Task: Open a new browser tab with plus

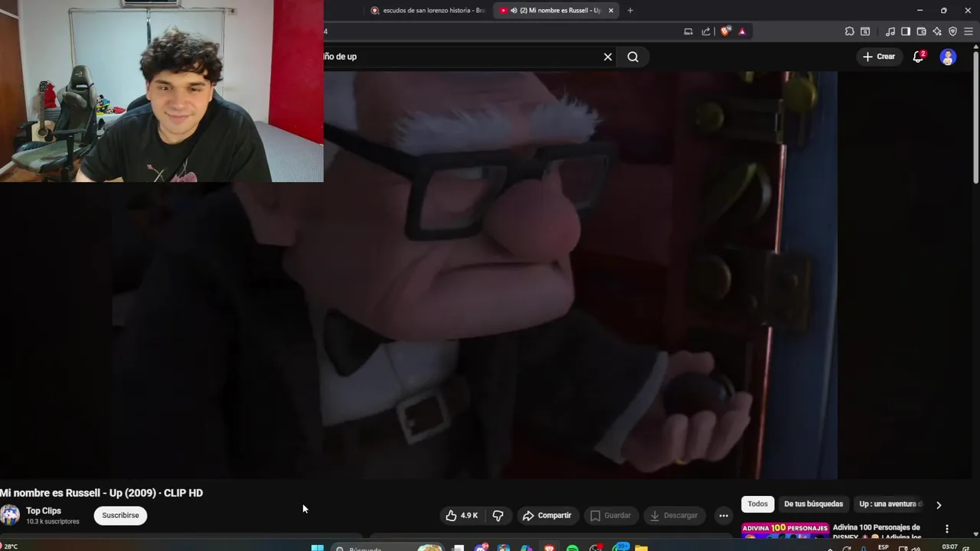Action: coord(630,10)
